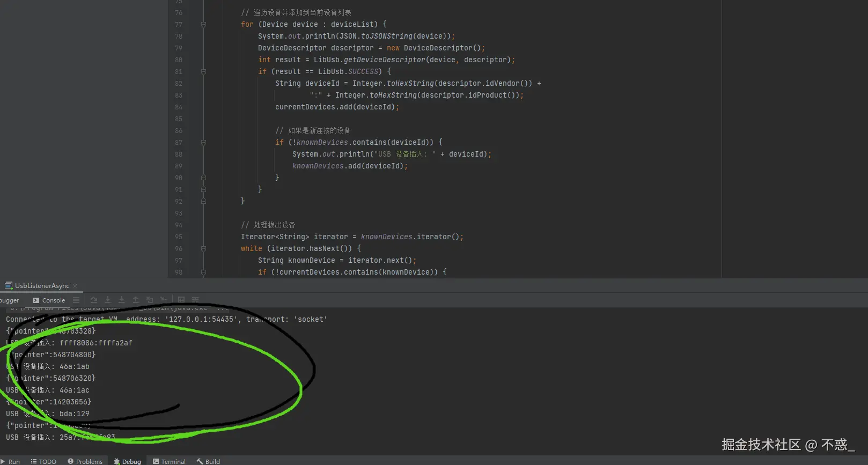
Task: Click 'DeviceDescriptor descriptor = new DeviceDescriptor();' line
Action: [x=372, y=48]
